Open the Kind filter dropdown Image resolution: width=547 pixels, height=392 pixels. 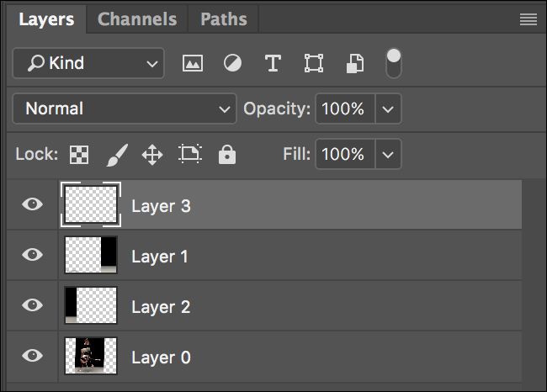point(88,63)
